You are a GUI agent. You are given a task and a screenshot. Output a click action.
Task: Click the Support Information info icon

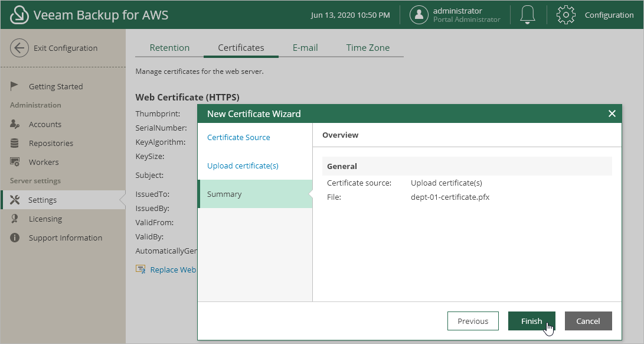[x=15, y=238]
